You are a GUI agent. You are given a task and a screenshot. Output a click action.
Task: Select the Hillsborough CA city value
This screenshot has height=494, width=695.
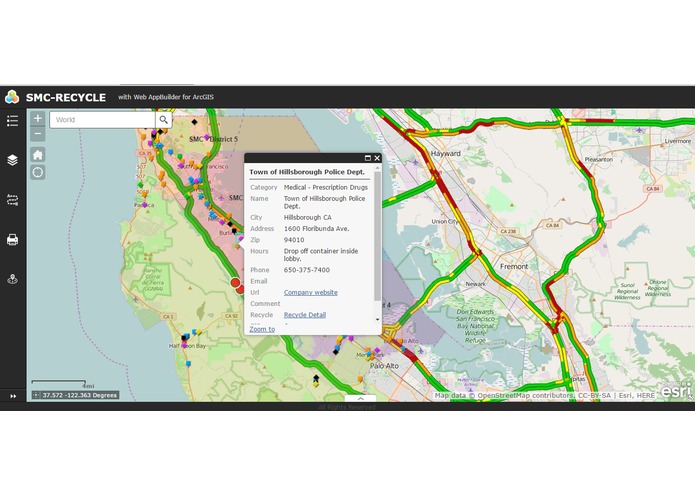tap(308, 218)
